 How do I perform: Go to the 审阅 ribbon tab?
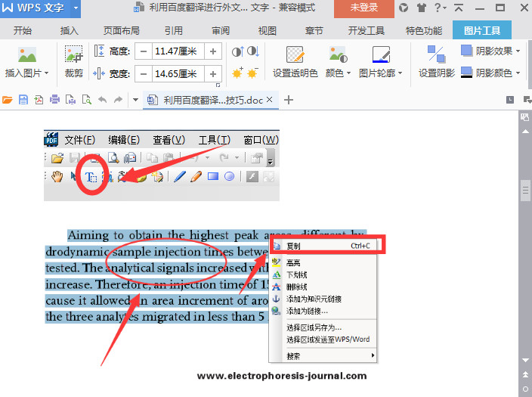click(221, 30)
